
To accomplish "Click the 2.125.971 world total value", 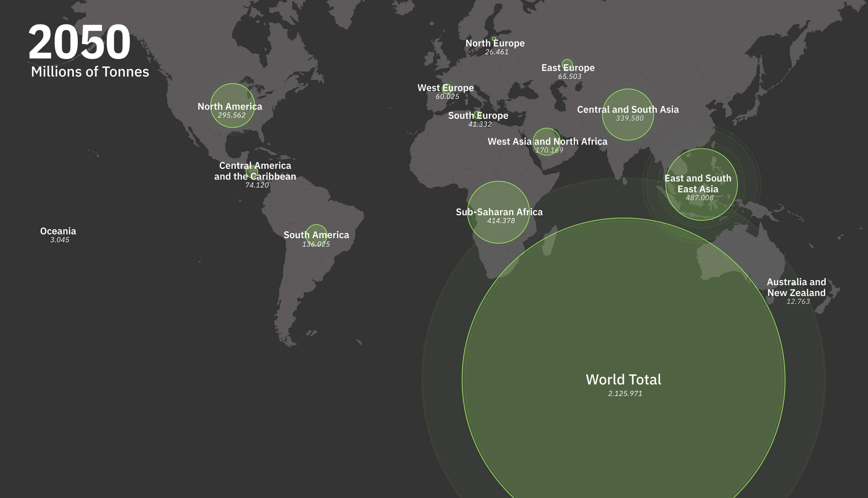I will point(625,393).
